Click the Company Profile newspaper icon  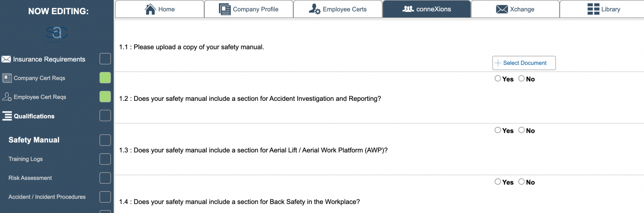click(225, 9)
